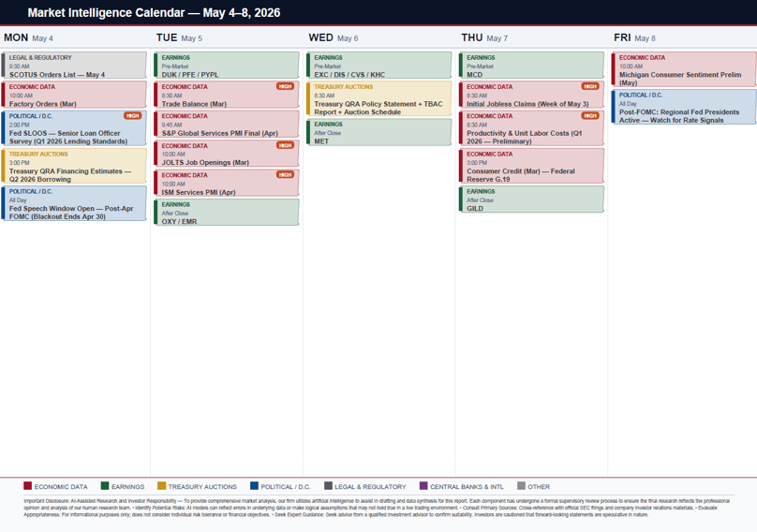Open the SCOTUS Orders List event
The image size is (757, 532).
(74, 66)
